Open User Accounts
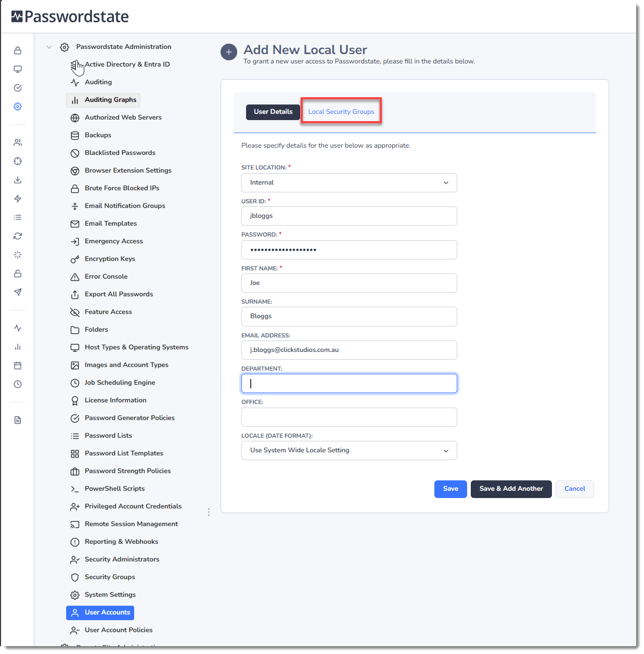This screenshot has width=644, height=654. click(100, 613)
